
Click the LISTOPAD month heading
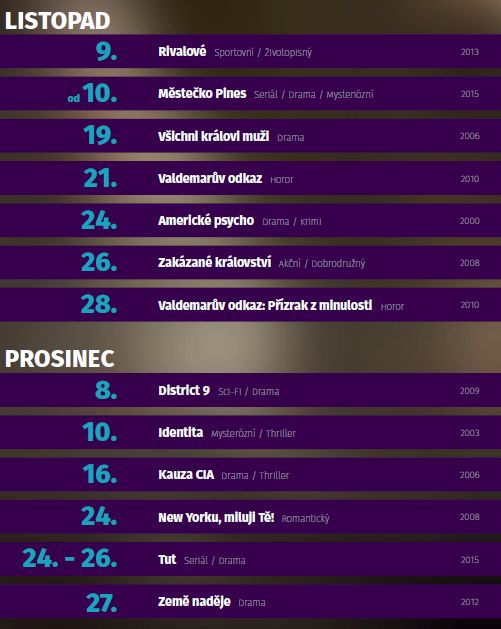tap(57, 20)
